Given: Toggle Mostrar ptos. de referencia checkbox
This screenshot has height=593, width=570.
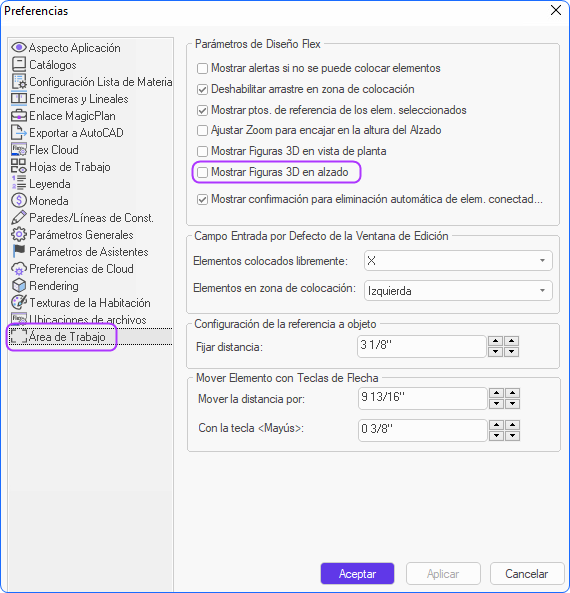Looking at the screenshot, I should point(202,110).
